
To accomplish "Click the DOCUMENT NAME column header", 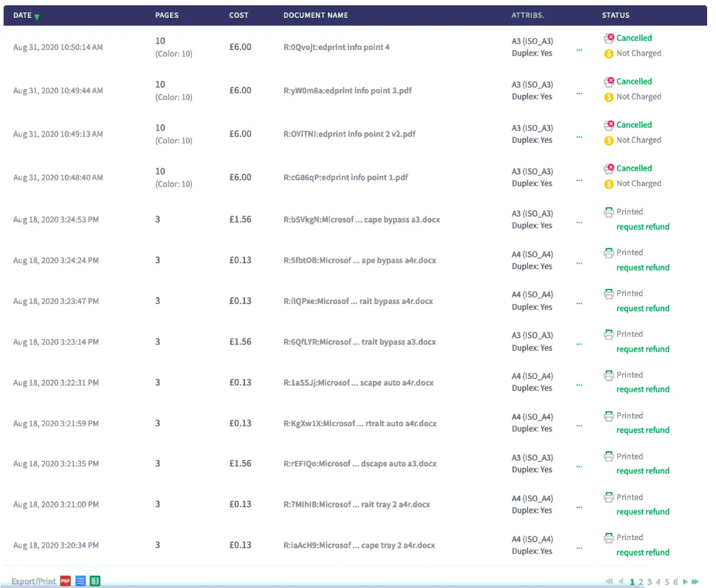I will coord(315,16).
